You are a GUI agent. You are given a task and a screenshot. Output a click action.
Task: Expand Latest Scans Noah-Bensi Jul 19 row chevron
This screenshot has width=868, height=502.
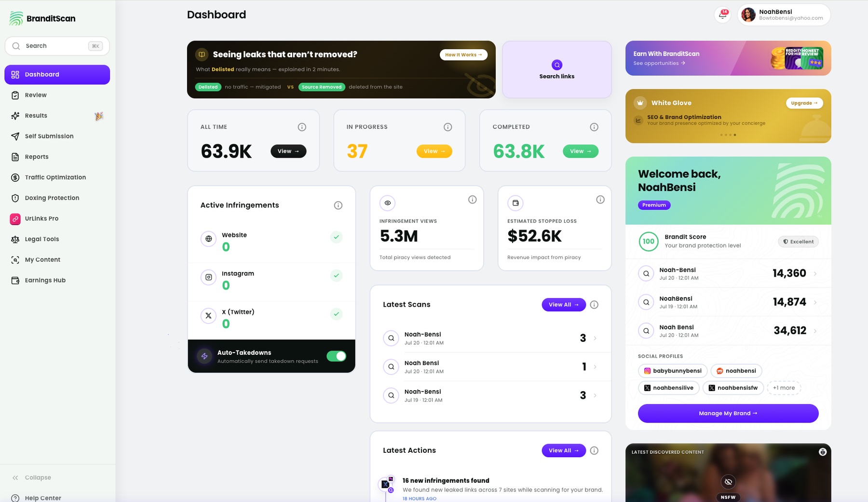(x=595, y=395)
